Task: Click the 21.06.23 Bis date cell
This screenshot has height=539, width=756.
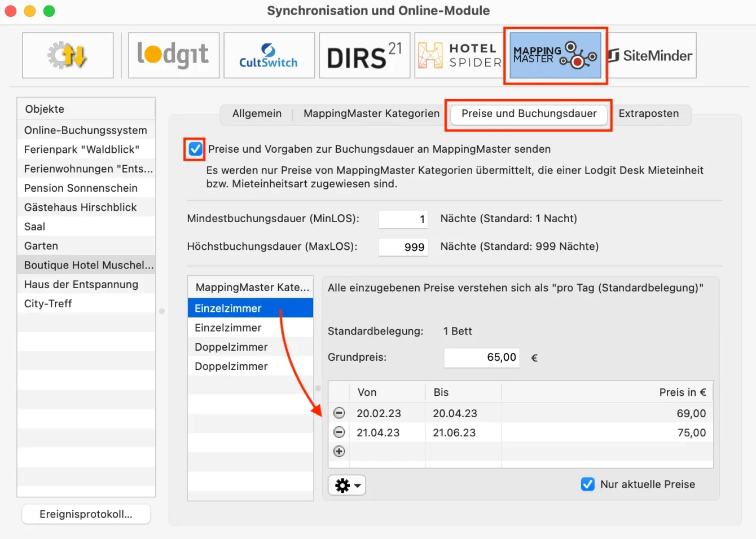Action: pos(463,432)
